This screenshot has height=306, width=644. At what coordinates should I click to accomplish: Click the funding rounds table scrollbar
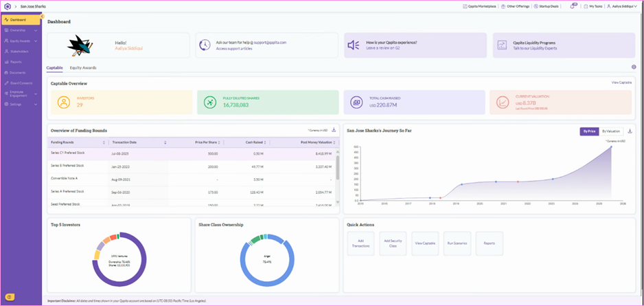pyautogui.click(x=338, y=168)
